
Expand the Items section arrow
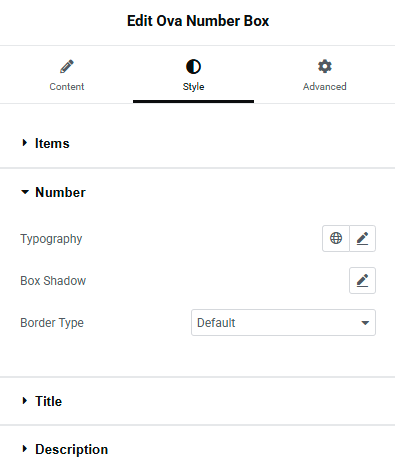[x=24, y=143]
